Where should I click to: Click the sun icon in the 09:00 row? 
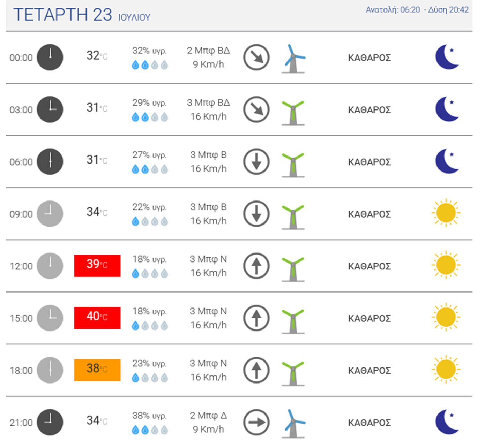click(x=446, y=213)
